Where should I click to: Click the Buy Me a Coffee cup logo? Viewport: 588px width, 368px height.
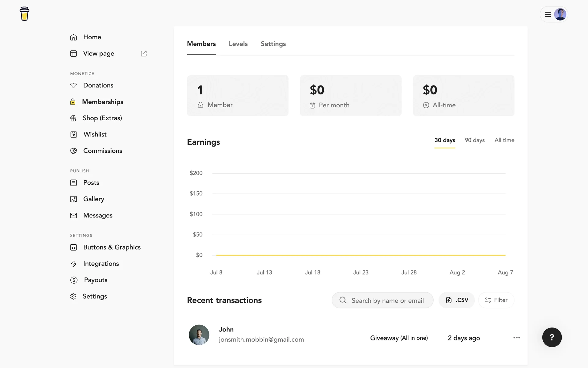(x=24, y=14)
